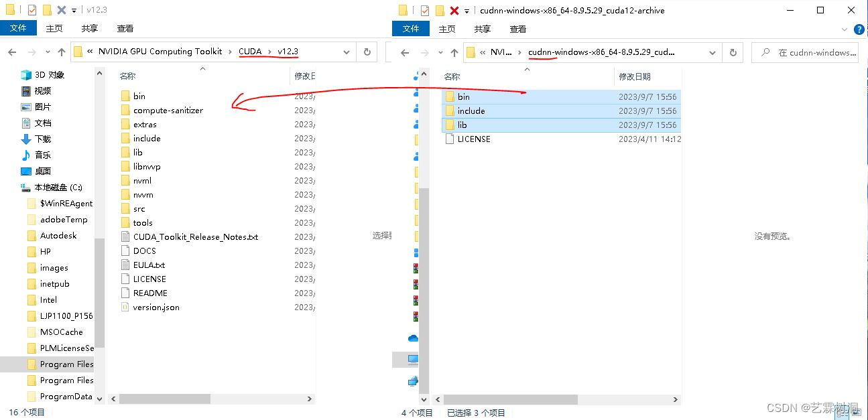The height and width of the screenshot is (420, 868).
Task: Select 文档 in the navigation pane
Action: (x=36, y=123)
